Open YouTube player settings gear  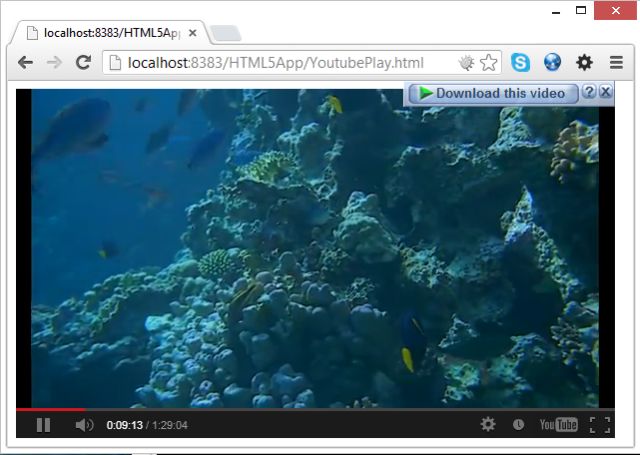488,424
